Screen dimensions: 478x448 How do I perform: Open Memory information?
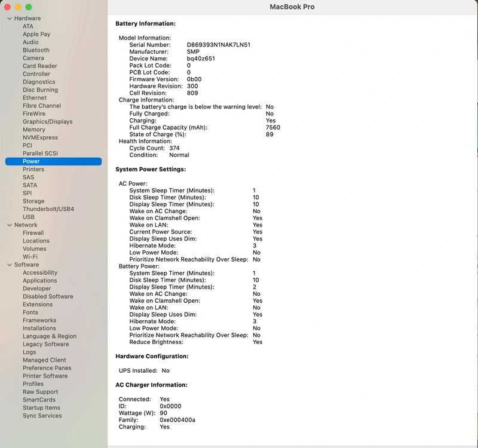pyautogui.click(x=34, y=130)
